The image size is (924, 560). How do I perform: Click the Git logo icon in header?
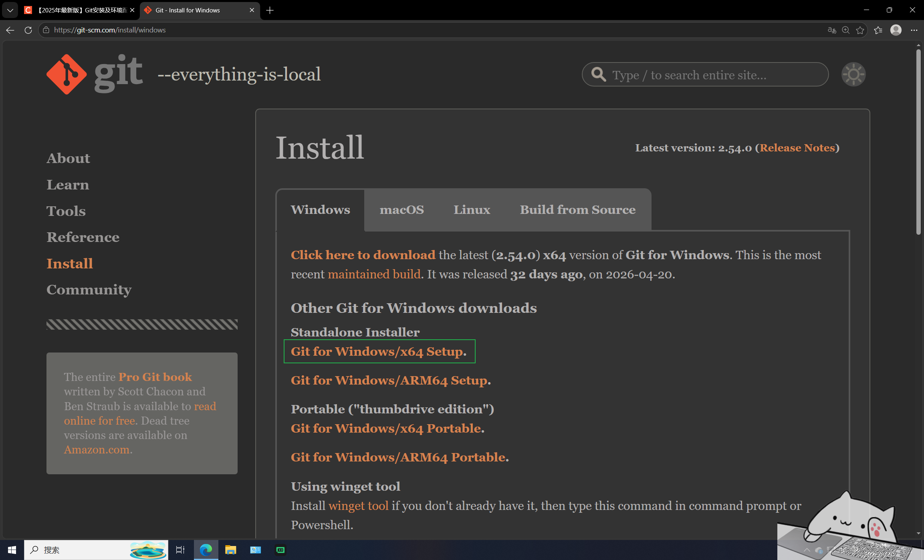pos(67,74)
